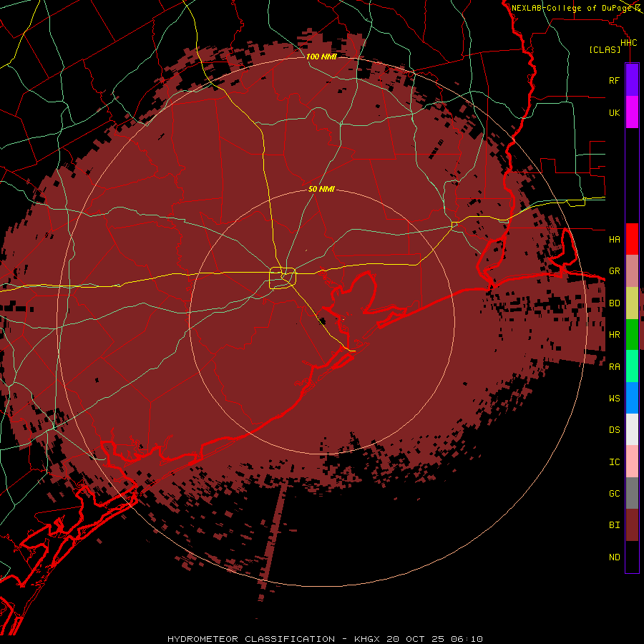Click the HYDROMETEOR CLASSIFICATION title text
Image resolution: width=644 pixels, height=644 pixels.
pos(251,639)
